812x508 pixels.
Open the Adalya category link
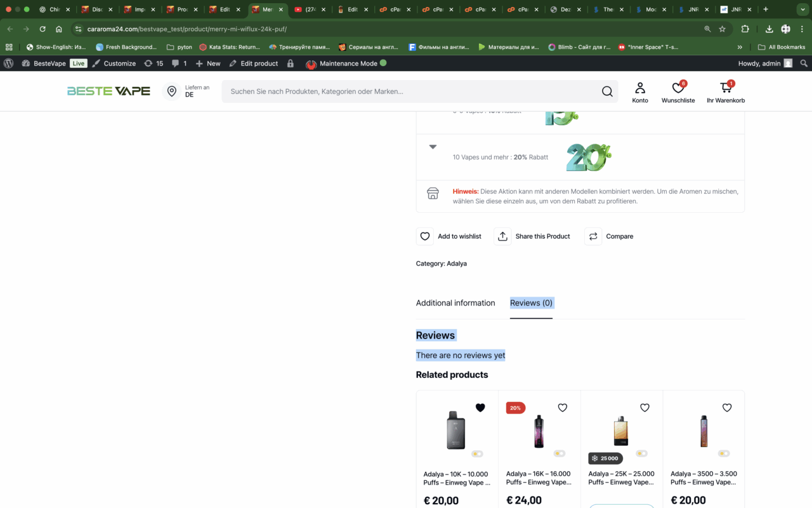(456, 264)
